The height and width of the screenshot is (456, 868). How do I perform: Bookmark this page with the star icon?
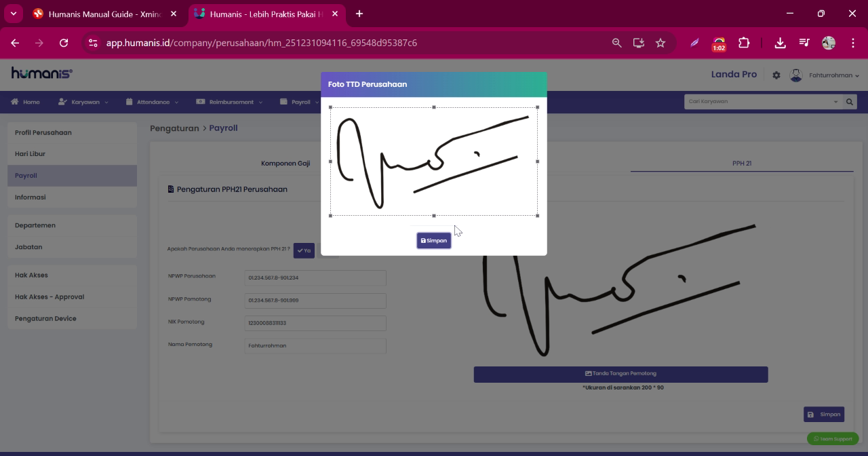pyautogui.click(x=660, y=43)
